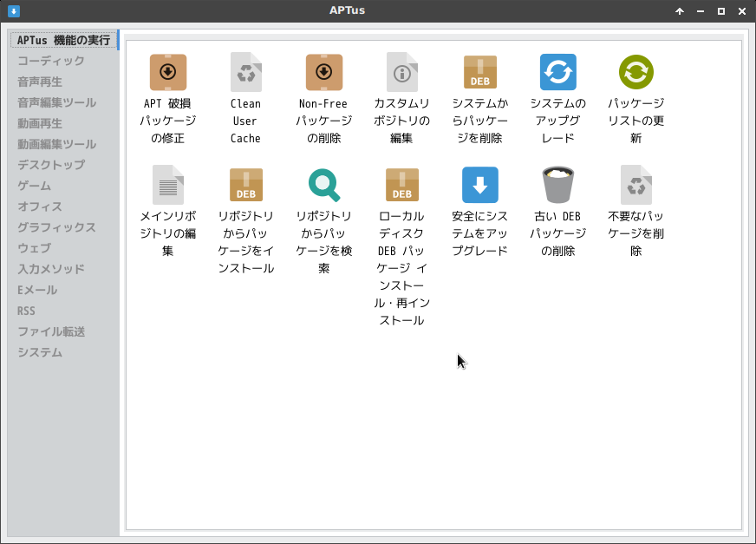Select the APTus 機能の実行 tab
The width and height of the screenshot is (756, 544).
[63, 40]
